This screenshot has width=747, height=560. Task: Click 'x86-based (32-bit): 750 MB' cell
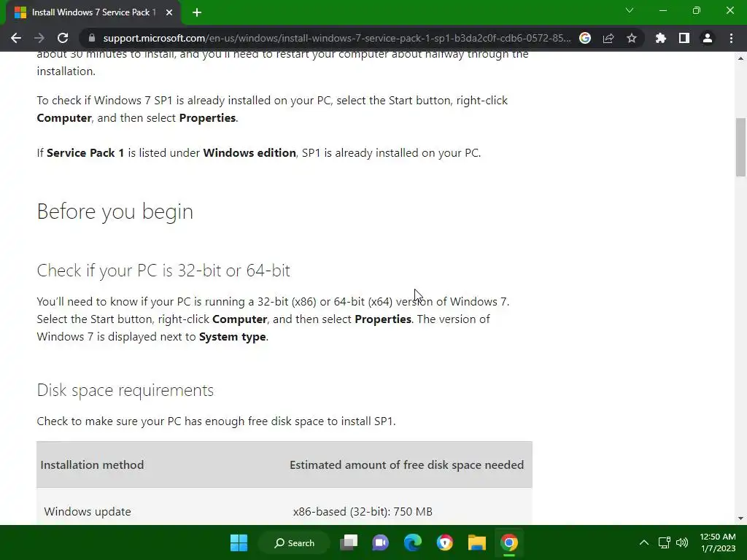(x=363, y=511)
